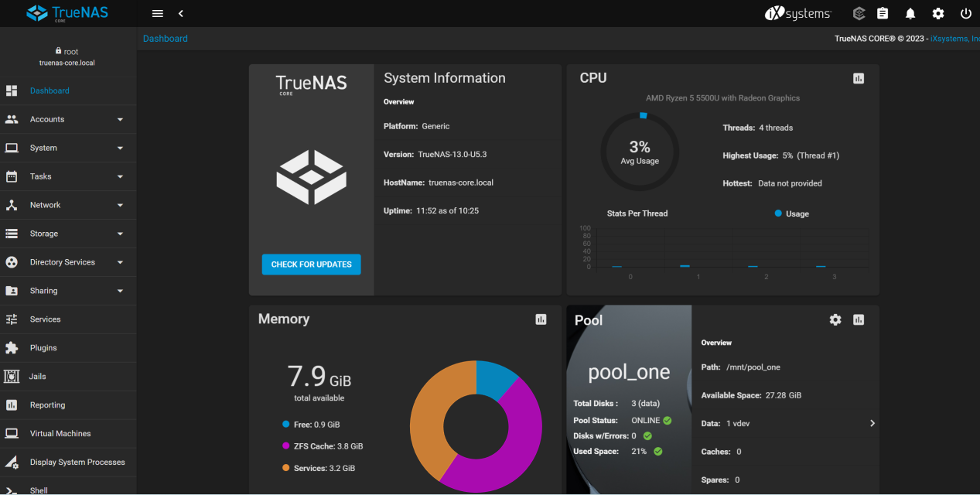Open the task manager clipboard icon
980x495 pixels.
883,14
